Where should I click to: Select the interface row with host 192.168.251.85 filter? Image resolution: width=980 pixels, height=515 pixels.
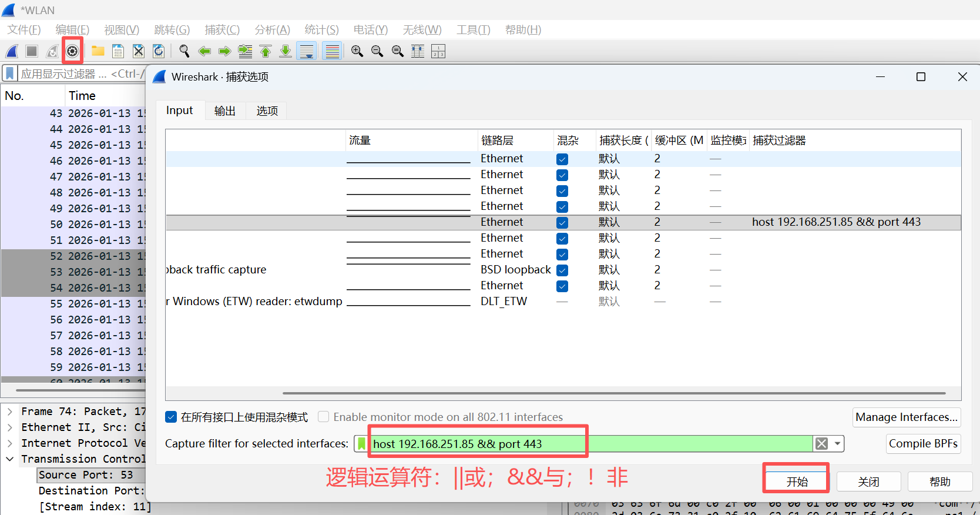[563, 222]
